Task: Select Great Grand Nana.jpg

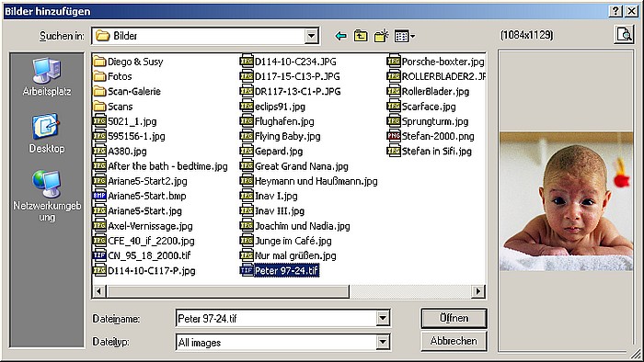Action: 294,166
